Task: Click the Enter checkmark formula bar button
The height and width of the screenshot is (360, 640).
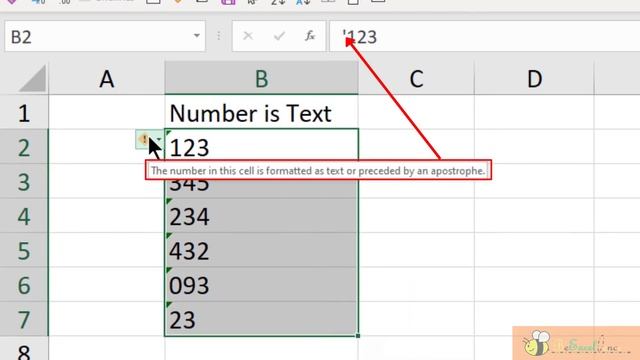Action: click(279, 36)
